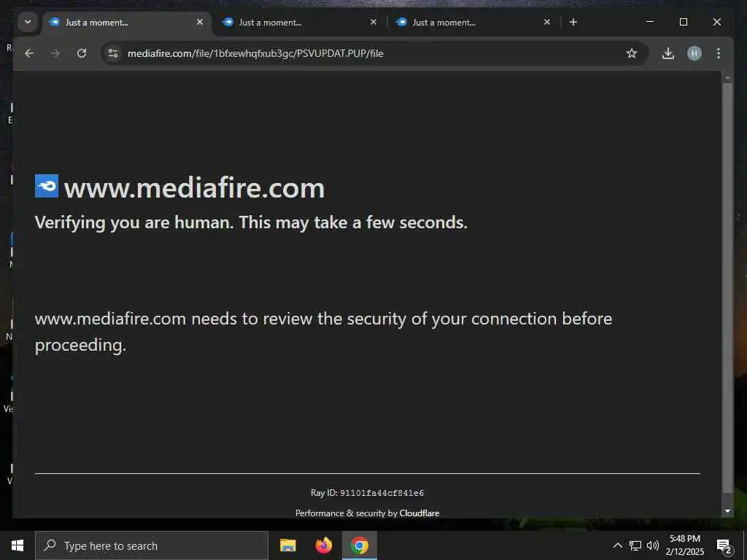The height and width of the screenshot is (560, 747).
Task: Go forward with the forward arrow
Action: coord(55,53)
